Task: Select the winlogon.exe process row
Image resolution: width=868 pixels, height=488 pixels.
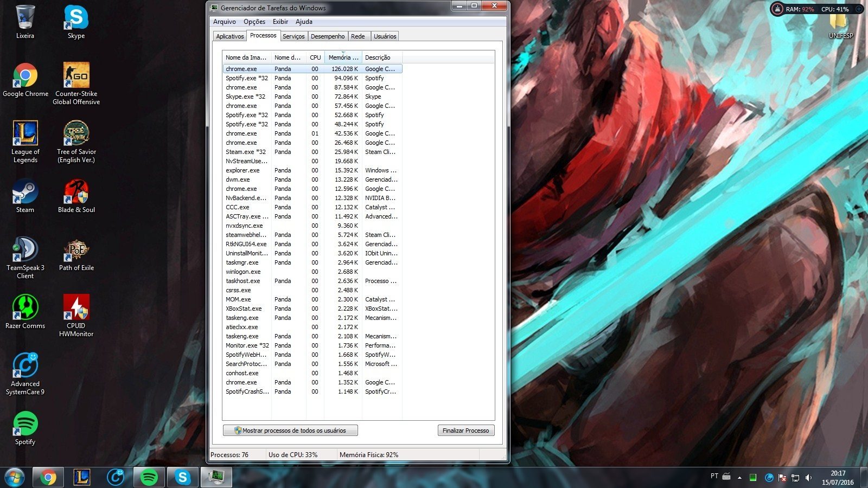Action: pyautogui.click(x=312, y=272)
